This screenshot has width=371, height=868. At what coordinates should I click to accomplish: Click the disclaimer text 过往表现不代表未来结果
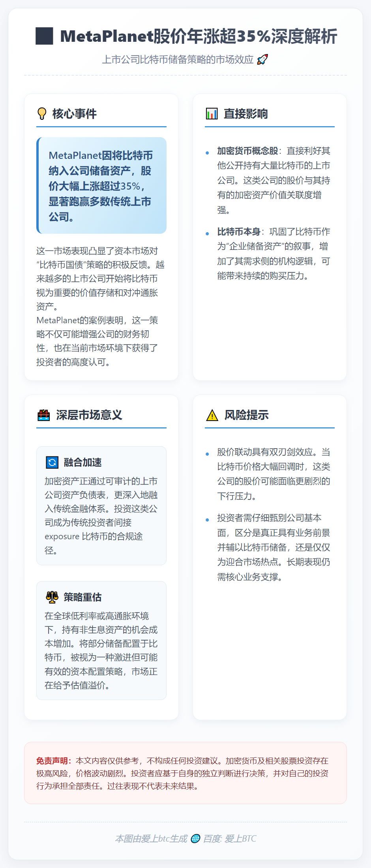pos(153,786)
